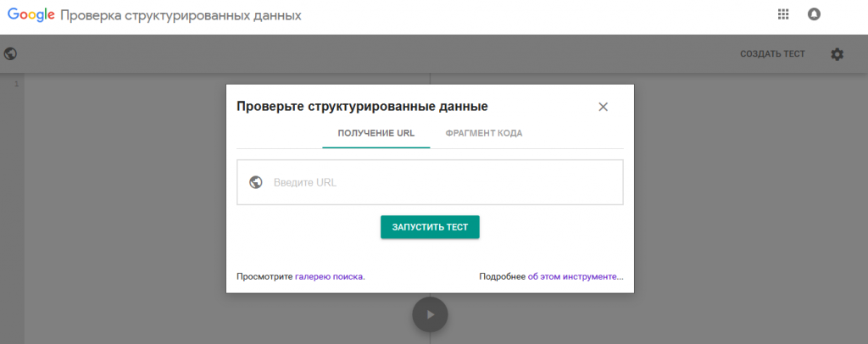Switch to the ФРАГМЕНТ КОДА tab

(484, 133)
